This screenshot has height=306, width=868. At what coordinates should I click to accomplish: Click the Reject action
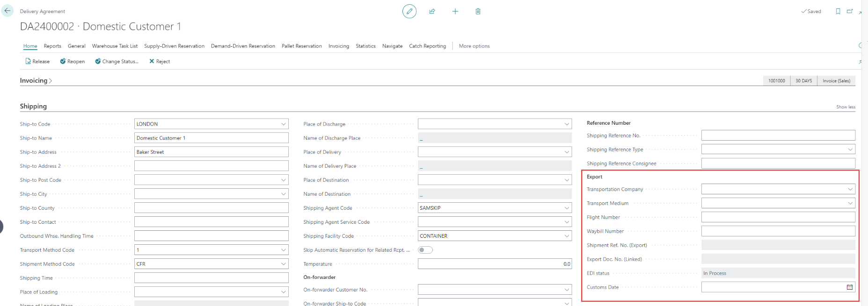(160, 61)
